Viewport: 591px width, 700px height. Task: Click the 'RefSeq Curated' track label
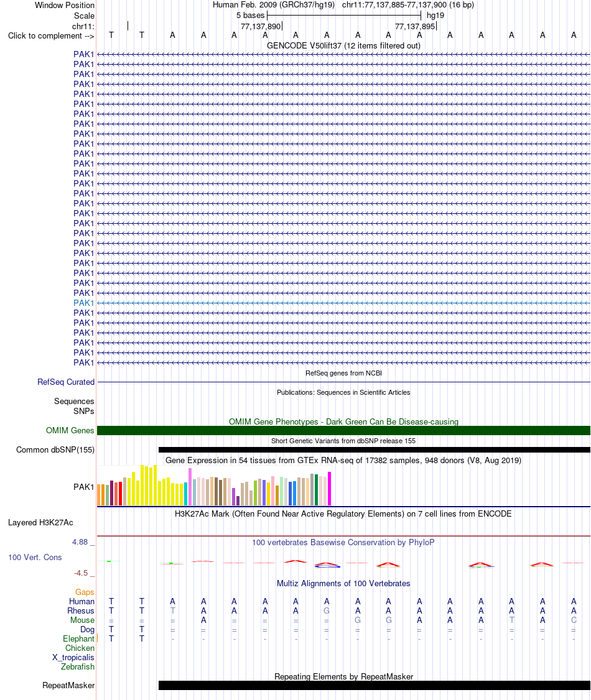(x=66, y=382)
